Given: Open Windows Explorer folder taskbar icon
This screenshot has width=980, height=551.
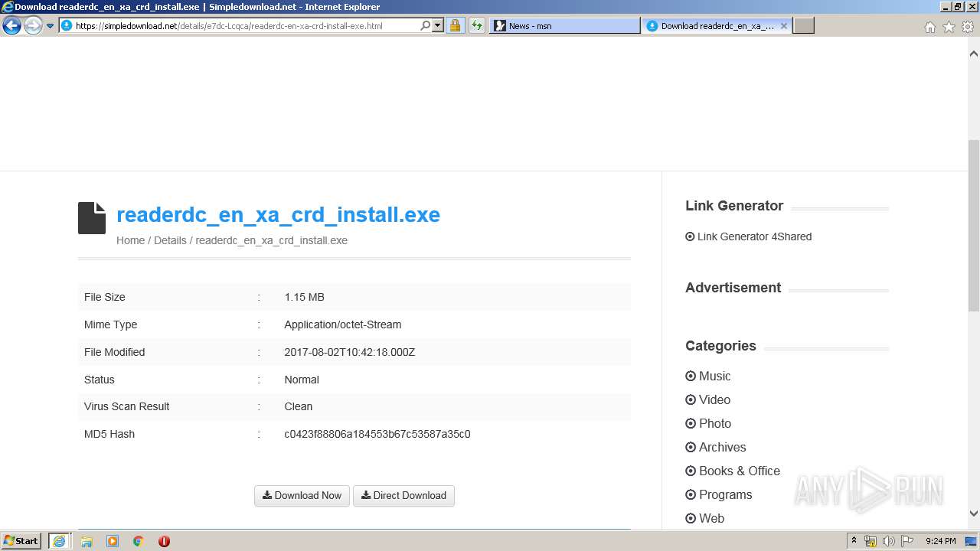Looking at the screenshot, I should 87,541.
